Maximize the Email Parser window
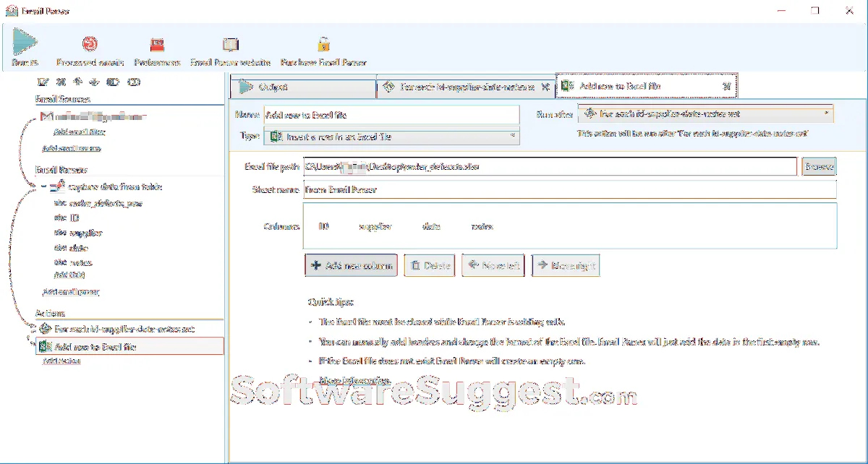This screenshot has width=868, height=464. tap(815, 11)
